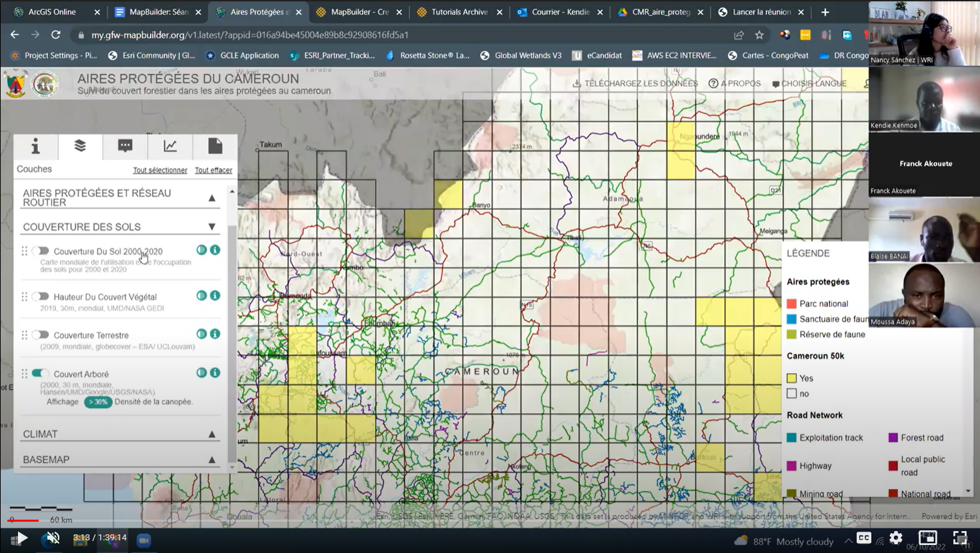Screen dimensions: 980x553
Task: Disable the Couvert Arboré layer
Action: point(40,372)
